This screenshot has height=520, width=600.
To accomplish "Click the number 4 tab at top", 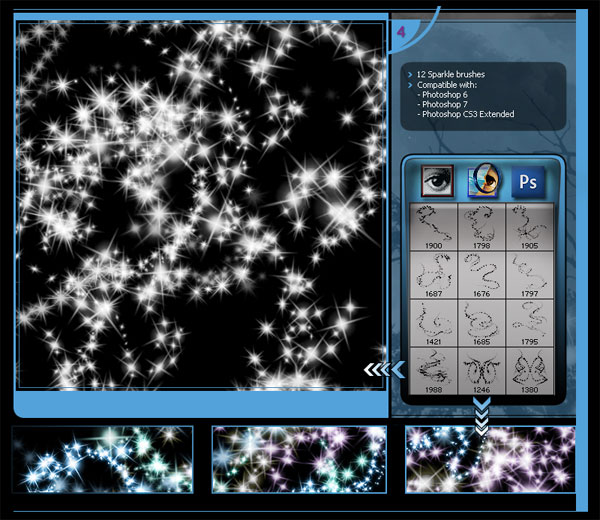I will point(401,32).
